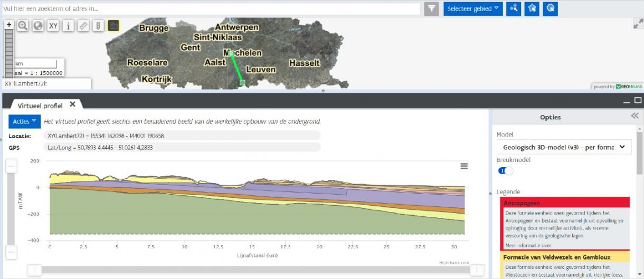The height and width of the screenshot is (279, 644).
Task: Expand the map to fullscreen
Action: pos(637,24)
